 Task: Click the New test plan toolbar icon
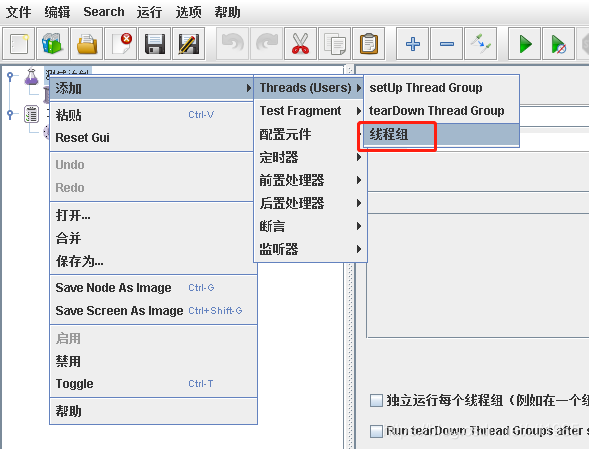[x=19, y=44]
